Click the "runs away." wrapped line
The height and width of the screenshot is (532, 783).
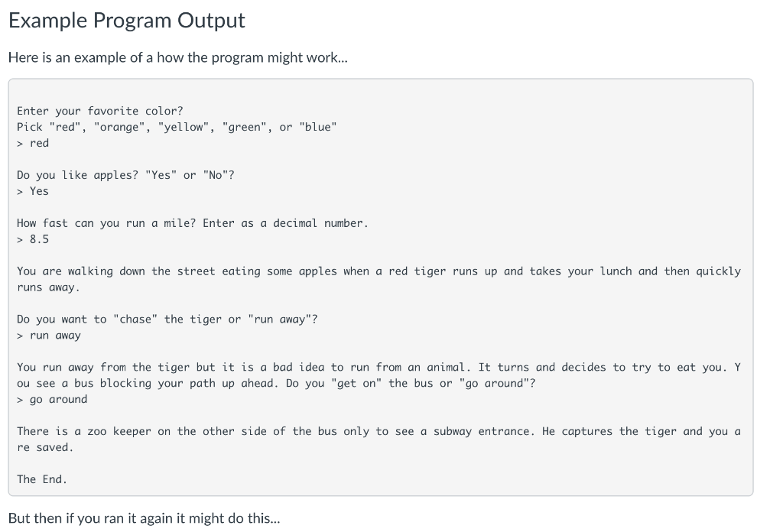tap(48, 287)
